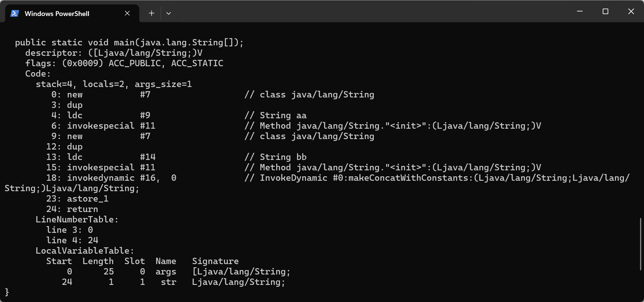
Task: Click the astore_1 instruction
Action: pyautogui.click(x=87, y=199)
